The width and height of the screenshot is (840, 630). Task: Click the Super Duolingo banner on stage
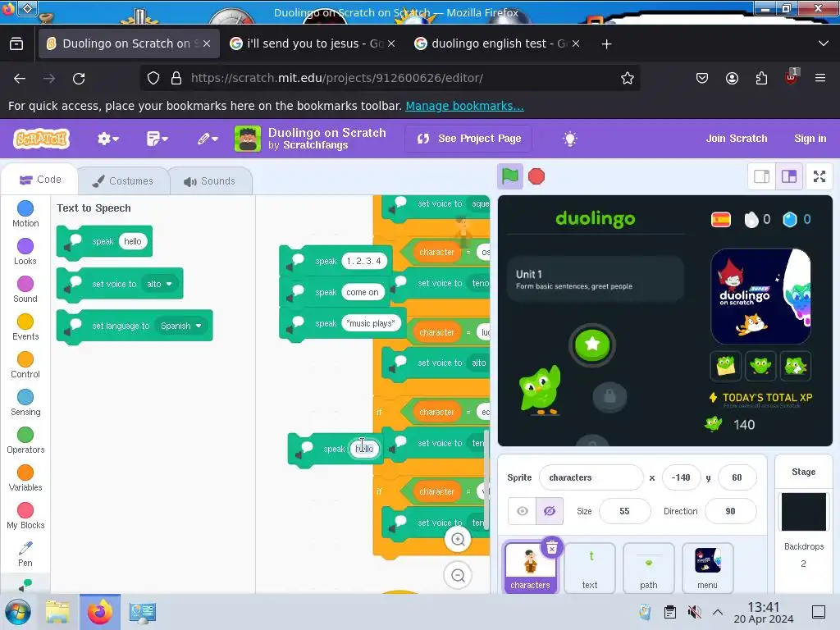(760, 296)
